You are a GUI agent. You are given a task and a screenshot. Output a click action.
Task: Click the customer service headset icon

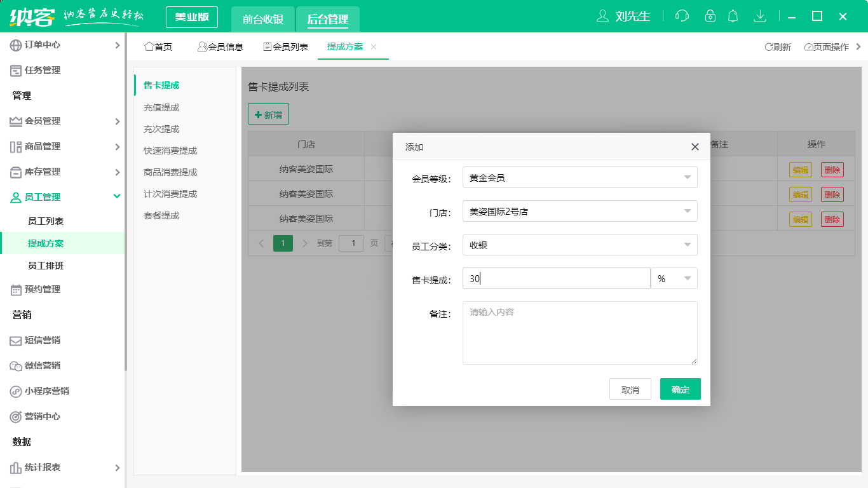[682, 16]
